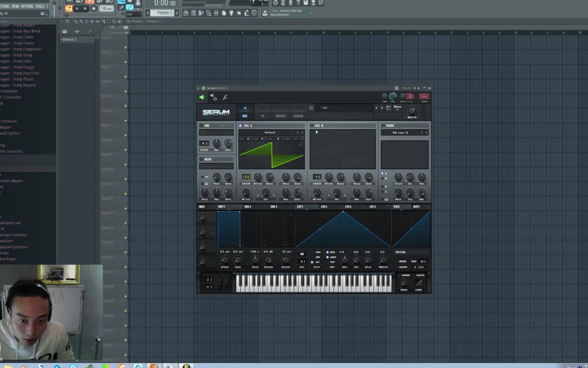Adjust OSC A unison voices stepper
Image resolution: width=588 pixels, height=368 pixels.
(x=246, y=177)
